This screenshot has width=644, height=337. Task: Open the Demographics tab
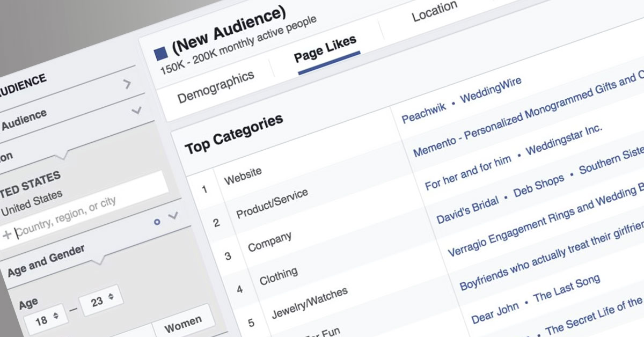pos(216,87)
